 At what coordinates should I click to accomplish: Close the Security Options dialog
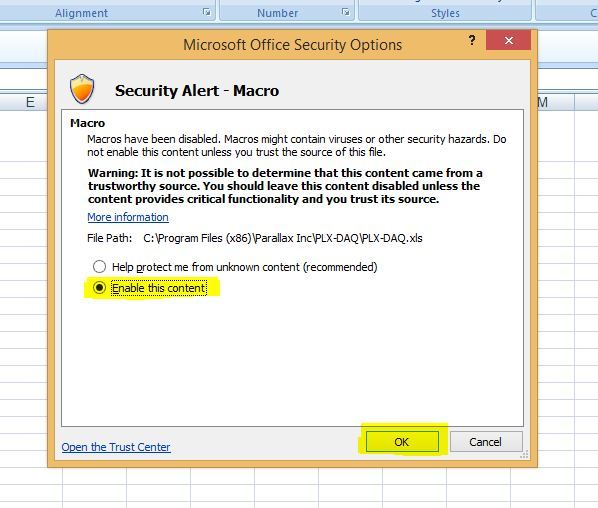(x=508, y=40)
